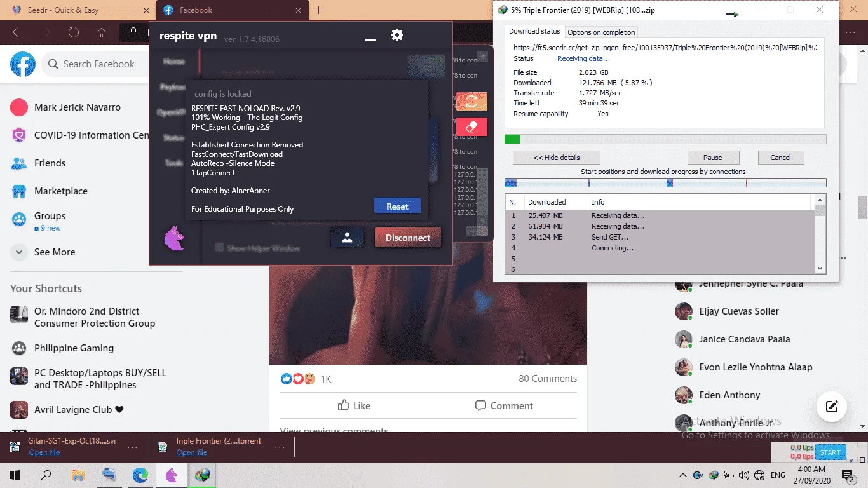Click the purple fox logo in respite vpn
Screen dimensions: 868x488
point(174,238)
